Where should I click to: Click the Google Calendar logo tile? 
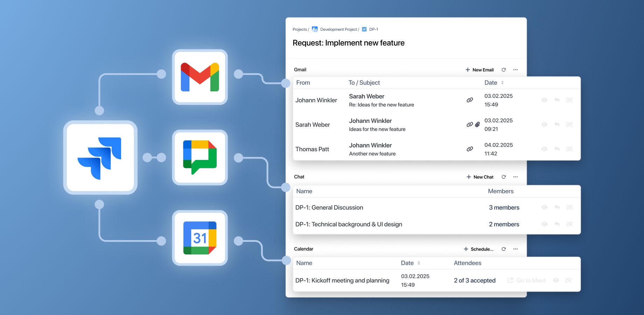(x=200, y=238)
